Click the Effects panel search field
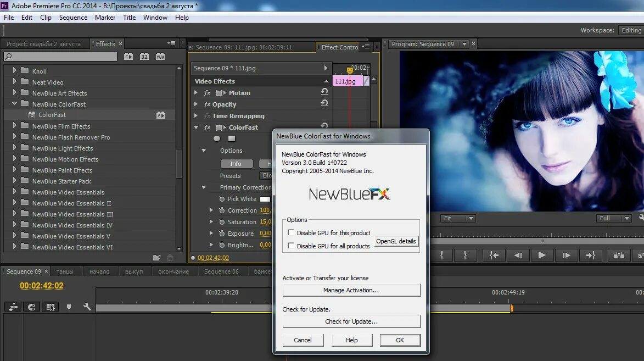The image size is (644, 361). 60,57
